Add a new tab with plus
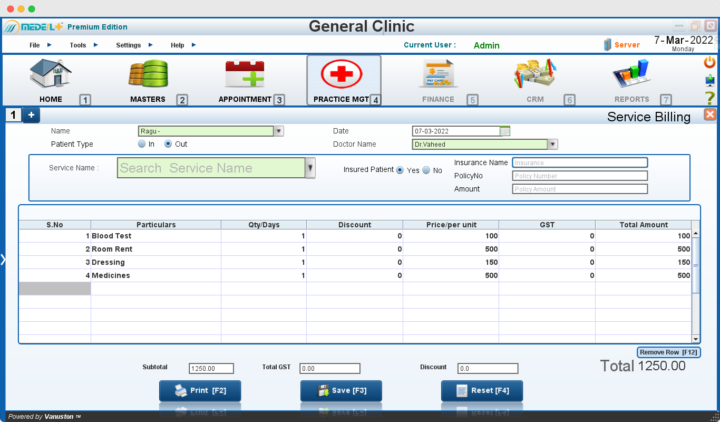Image resolution: width=720 pixels, height=422 pixels. (x=31, y=116)
